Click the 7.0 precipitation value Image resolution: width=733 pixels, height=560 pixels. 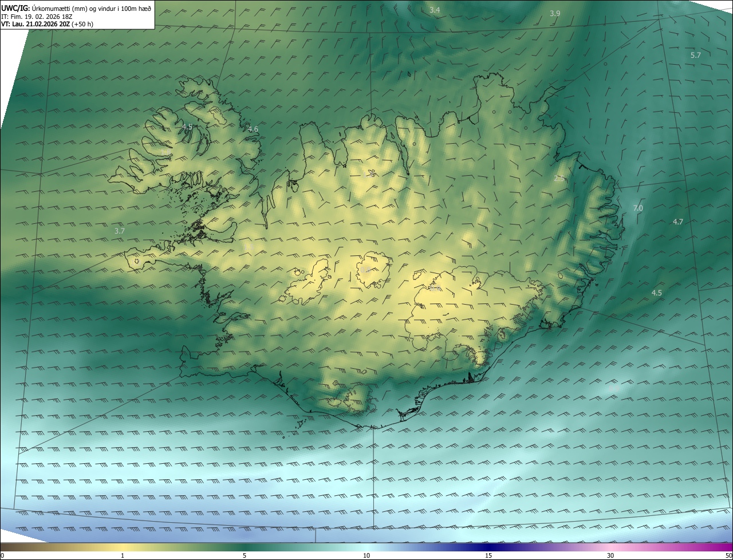(x=638, y=208)
